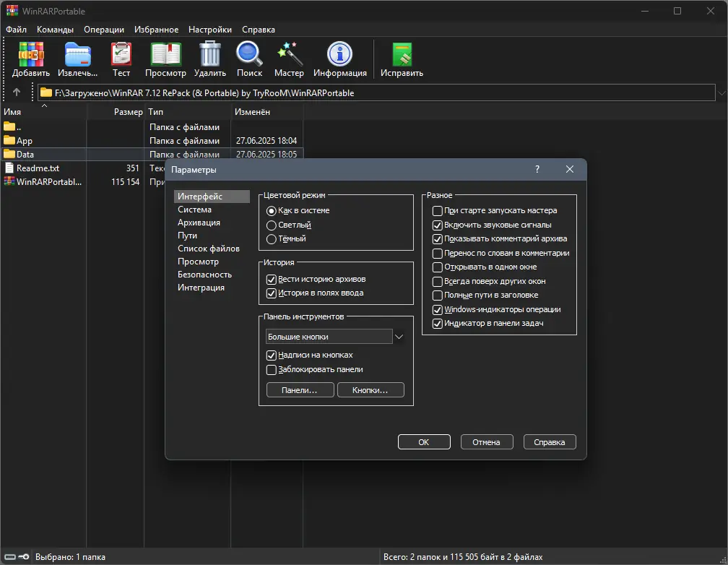Open the Операции menu
This screenshot has width=728, height=565.
tap(104, 30)
